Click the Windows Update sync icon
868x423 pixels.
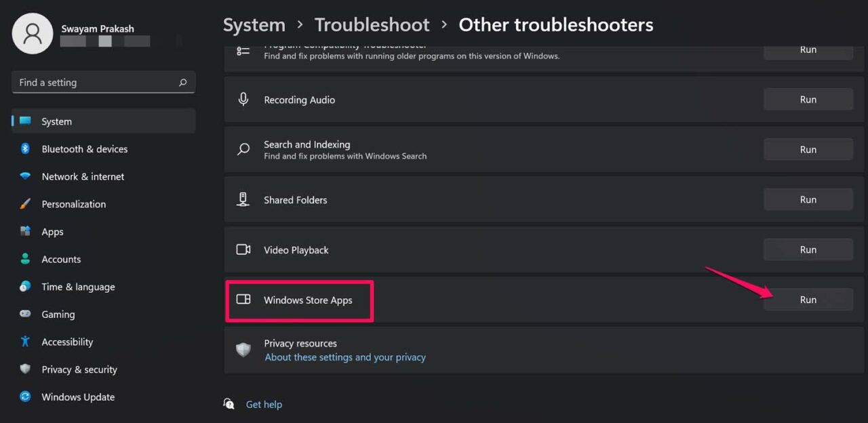25,397
